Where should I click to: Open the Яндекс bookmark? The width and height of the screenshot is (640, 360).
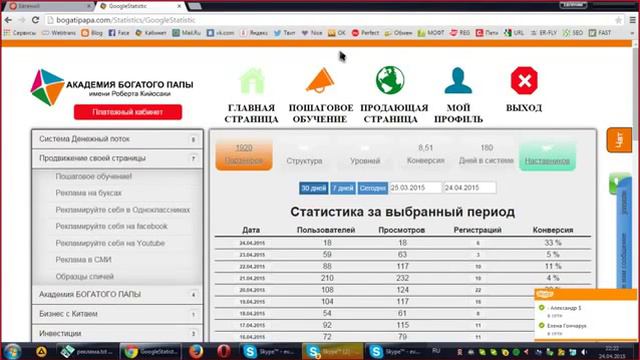tap(254, 33)
